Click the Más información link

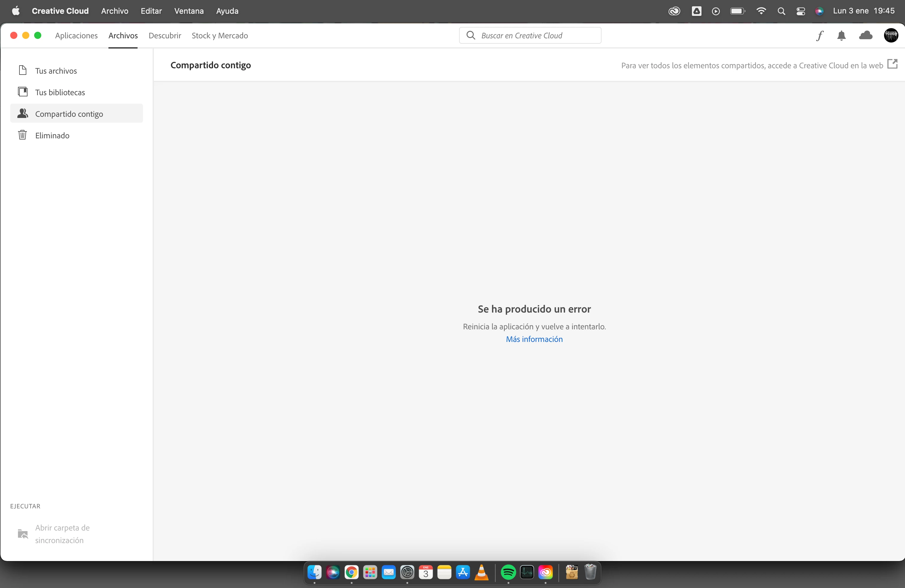click(534, 339)
